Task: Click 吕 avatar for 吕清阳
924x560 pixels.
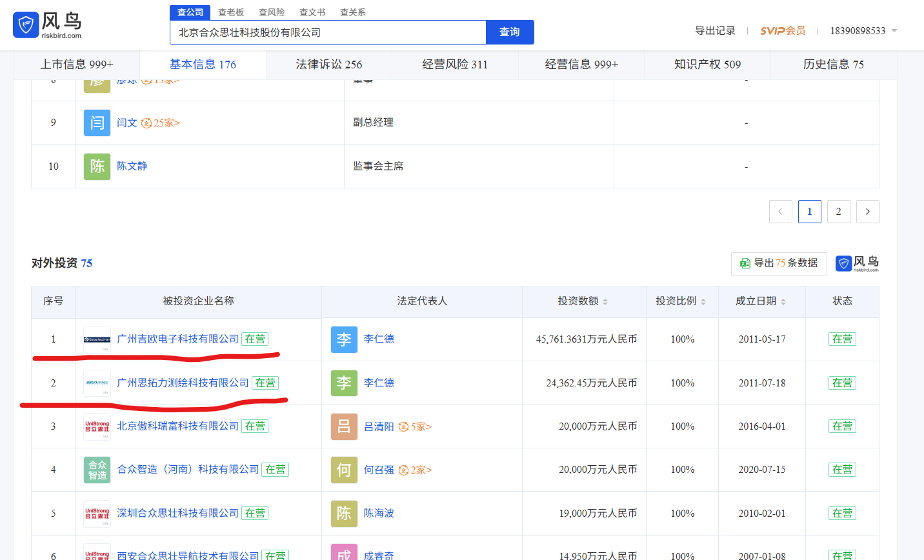Action: 344,426
